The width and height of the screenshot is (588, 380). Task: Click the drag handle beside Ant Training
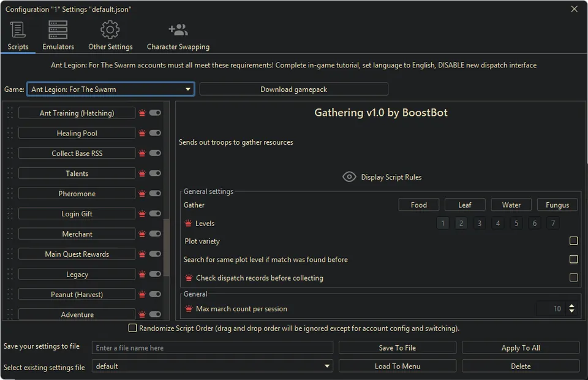click(x=10, y=113)
